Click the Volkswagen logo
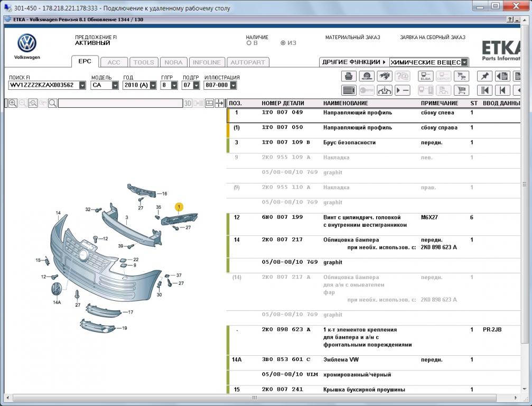532x406 pixels. [27, 43]
